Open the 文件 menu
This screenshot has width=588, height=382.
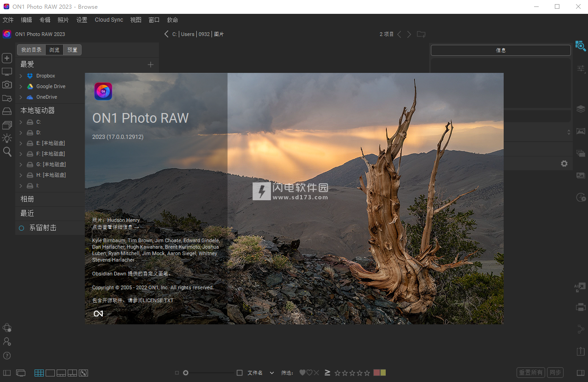(8, 20)
